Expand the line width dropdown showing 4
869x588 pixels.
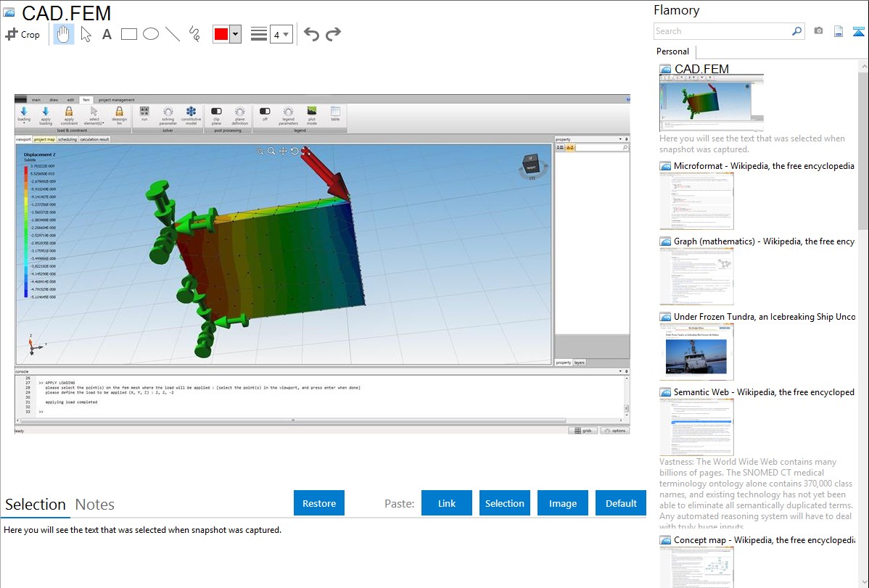[281, 34]
